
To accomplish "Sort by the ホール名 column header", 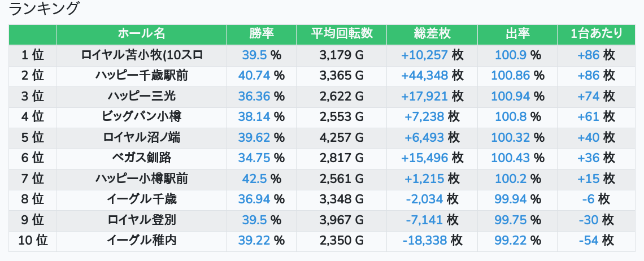I will (x=141, y=33).
